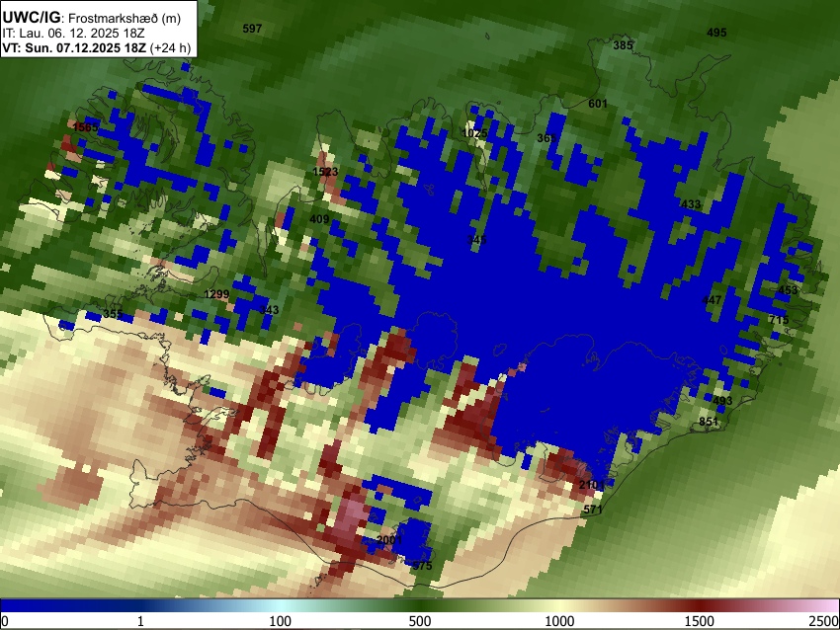This screenshot has width=840, height=630.
Task: Click the color scale label 1500
Action: click(700, 621)
